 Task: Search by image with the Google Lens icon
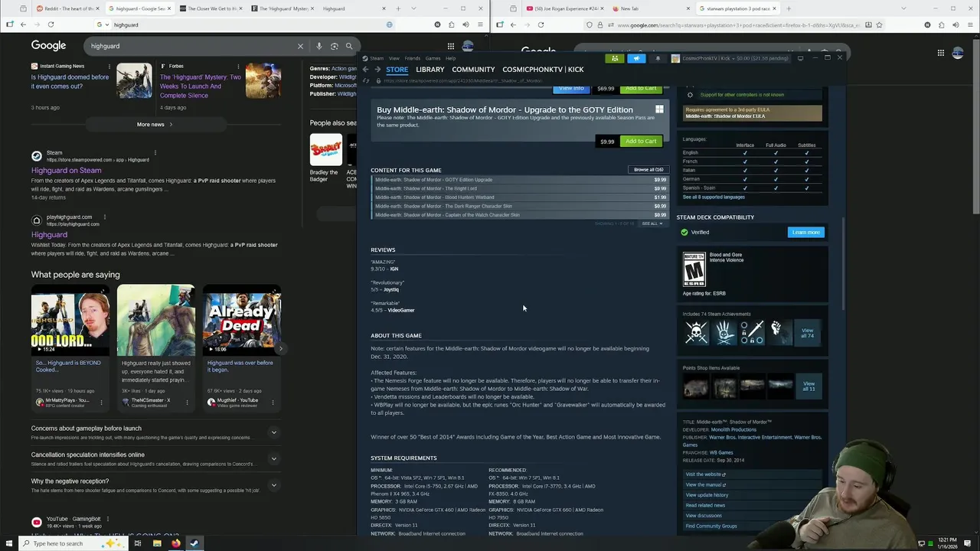tap(334, 46)
